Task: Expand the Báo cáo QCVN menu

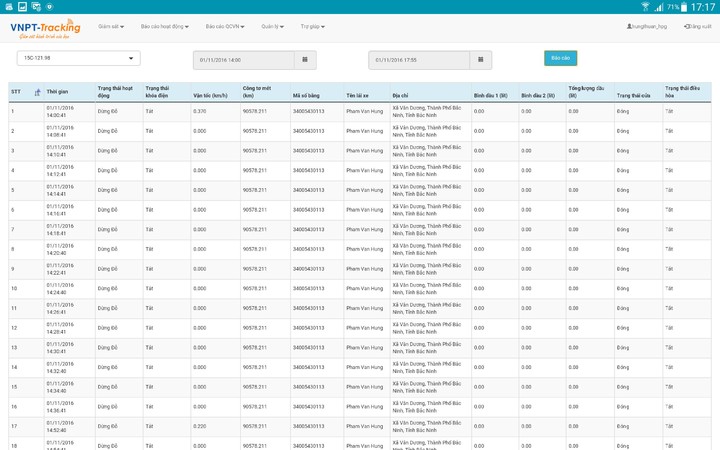Action: [225, 27]
